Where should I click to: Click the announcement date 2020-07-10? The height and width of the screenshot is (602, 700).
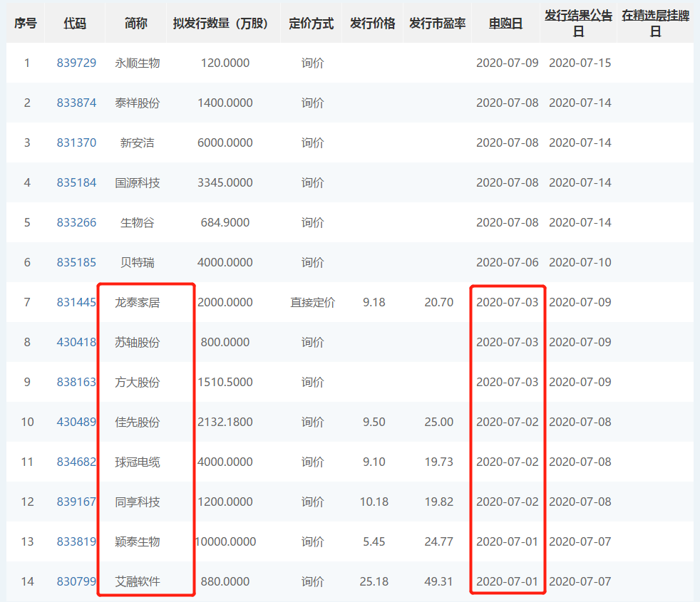580,262
